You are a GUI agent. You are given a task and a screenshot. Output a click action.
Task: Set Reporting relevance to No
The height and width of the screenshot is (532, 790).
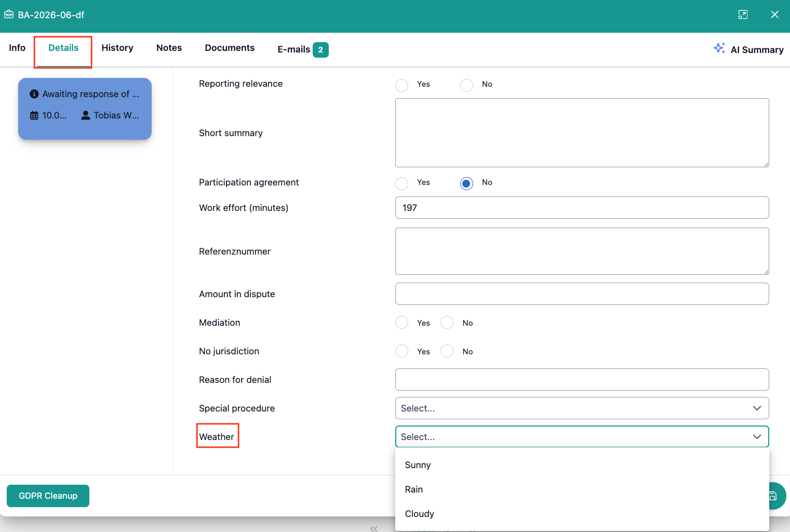click(x=466, y=85)
